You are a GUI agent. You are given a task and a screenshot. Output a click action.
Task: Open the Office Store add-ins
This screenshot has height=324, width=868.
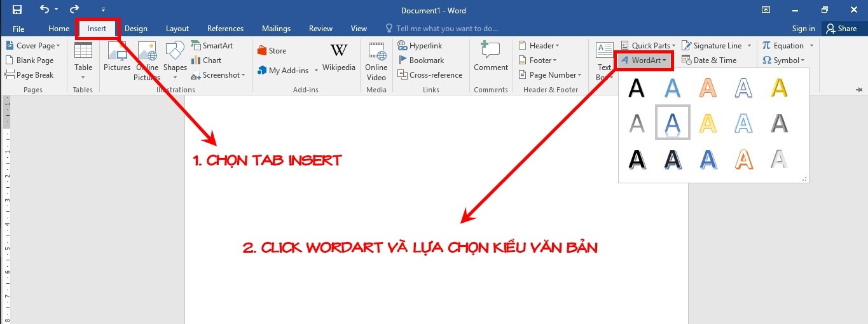pyautogui.click(x=272, y=51)
